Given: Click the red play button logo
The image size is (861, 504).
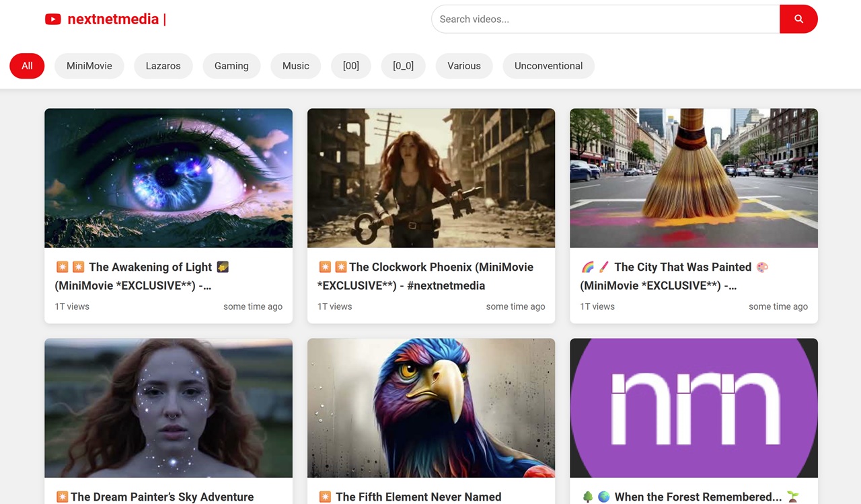Looking at the screenshot, I should click(53, 19).
